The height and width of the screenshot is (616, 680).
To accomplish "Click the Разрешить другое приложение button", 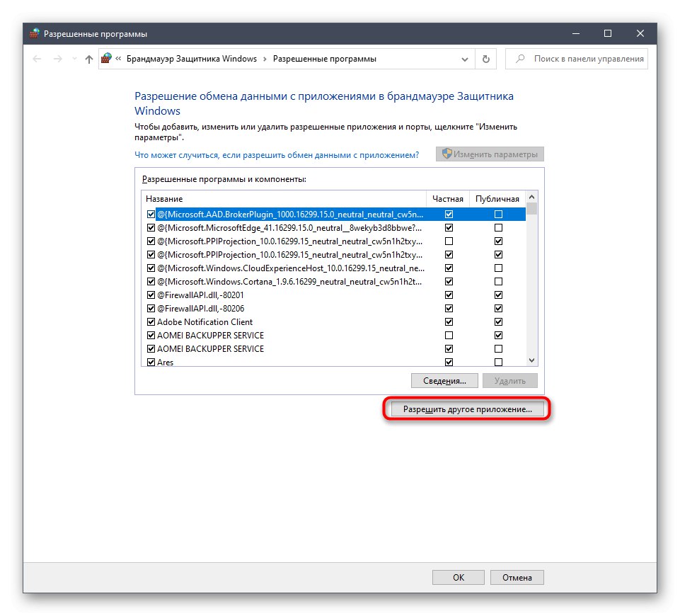I will 467,409.
